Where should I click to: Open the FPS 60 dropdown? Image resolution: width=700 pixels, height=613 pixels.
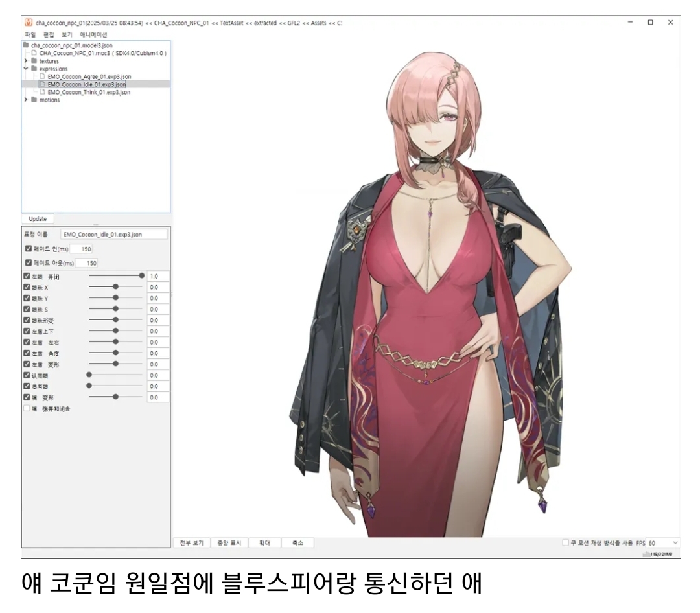point(663,543)
